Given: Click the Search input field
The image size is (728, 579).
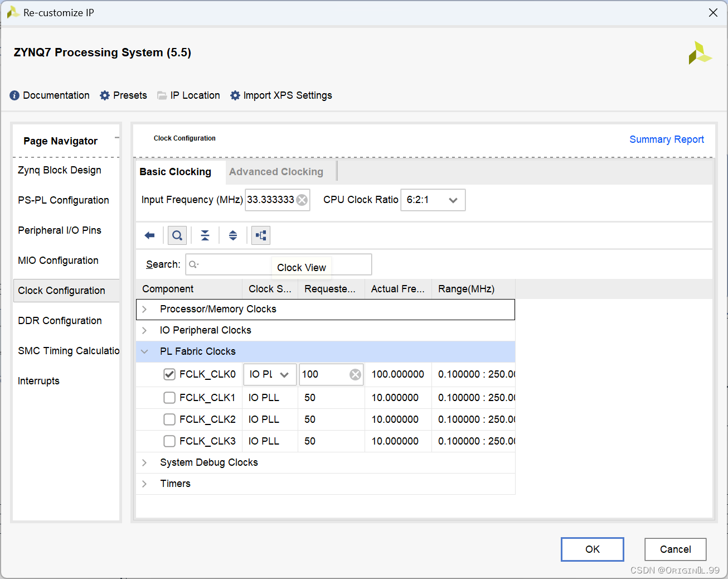Looking at the screenshot, I should tap(279, 264).
